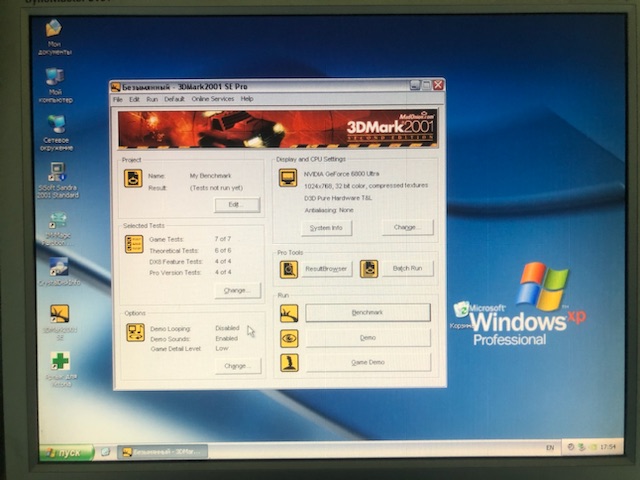Click the Demo eye icon
The width and height of the screenshot is (640, 480).
(x=289, y=338)
